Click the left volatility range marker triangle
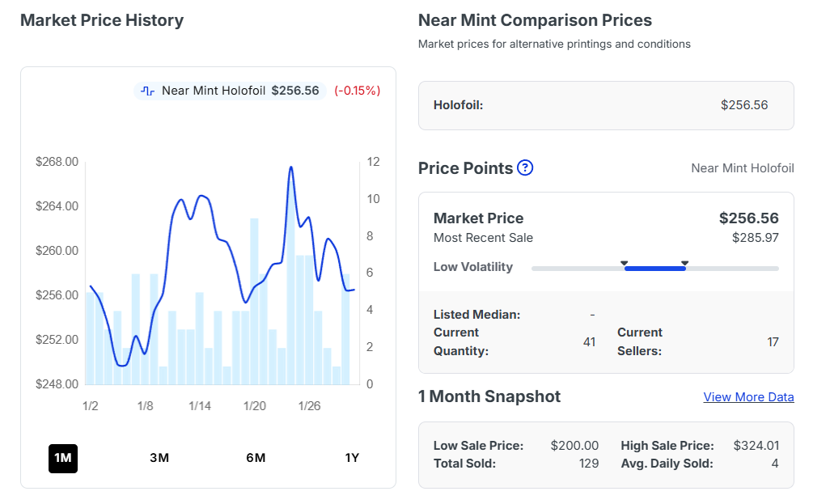830x504 pixels. tap(625, 263)
